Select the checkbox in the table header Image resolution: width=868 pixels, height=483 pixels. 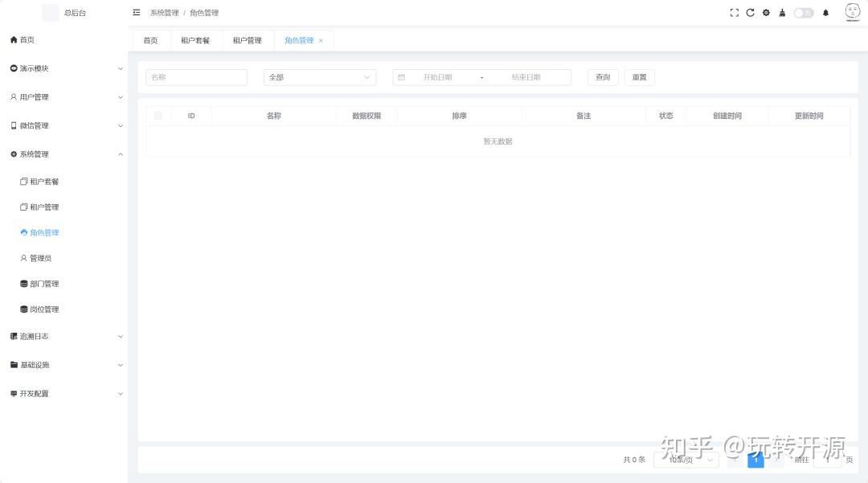pos(158,116)
